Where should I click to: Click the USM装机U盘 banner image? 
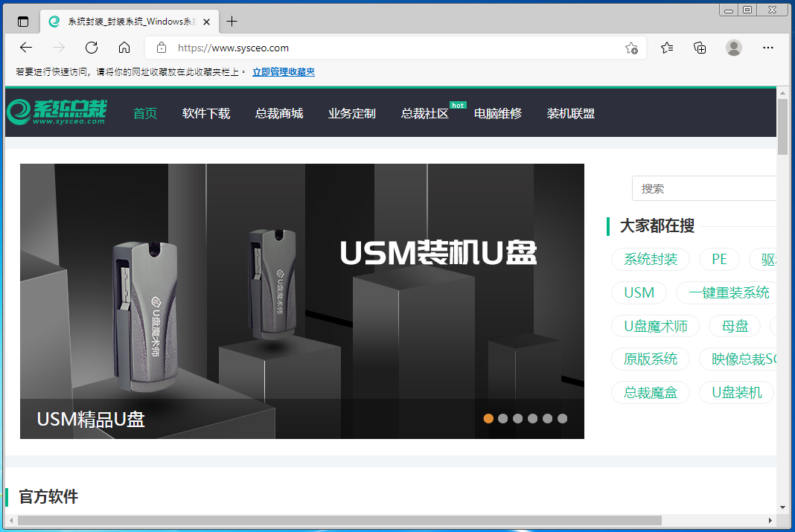(x=302, y=301)
